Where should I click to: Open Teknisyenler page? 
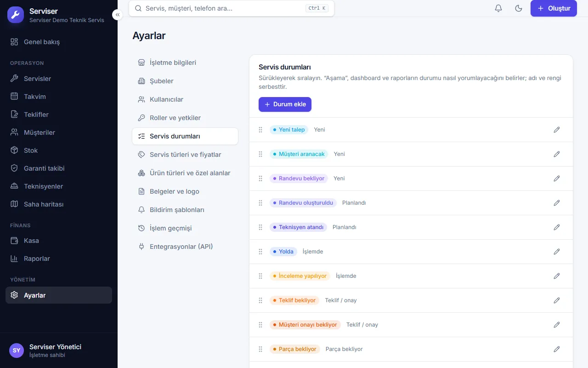tap(59, 186)
